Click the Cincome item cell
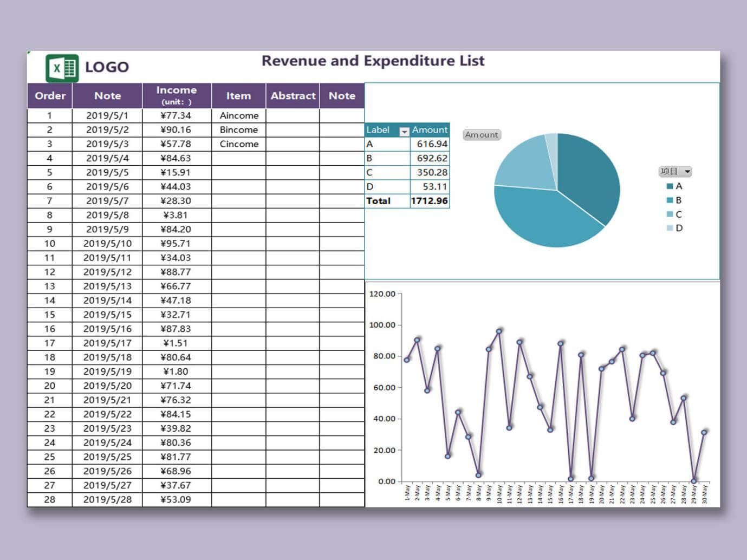Viewport: 747px width, 560px height. (239, 144)
